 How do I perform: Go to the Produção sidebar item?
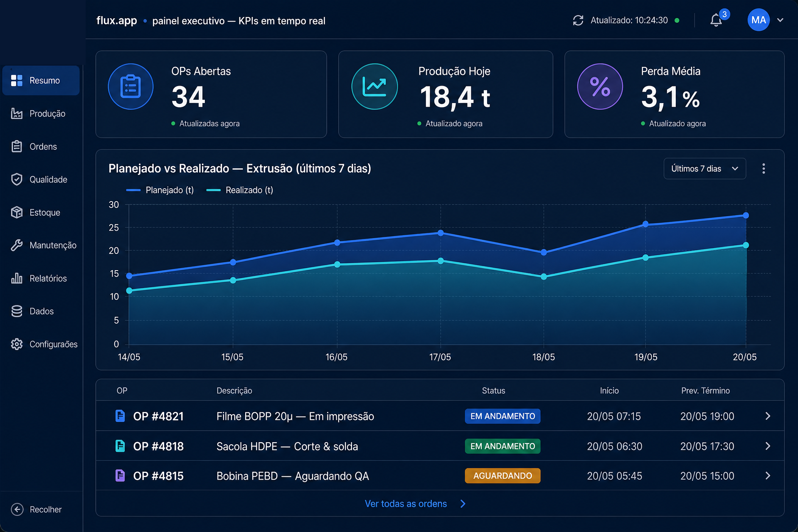tap(41, 113)
